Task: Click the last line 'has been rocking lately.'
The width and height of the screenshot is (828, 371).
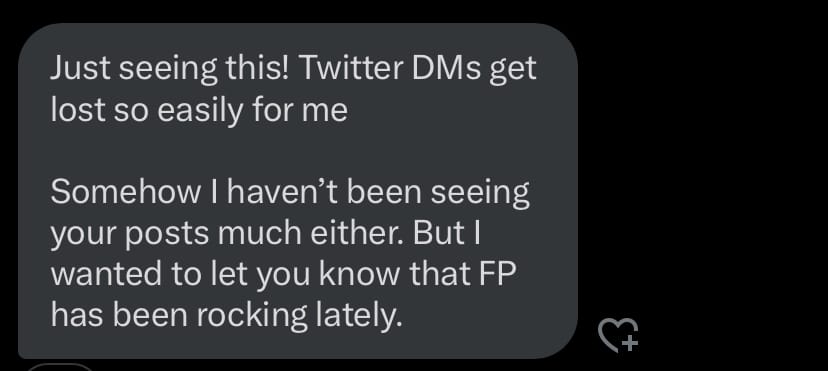Action: (x=227, y=316)
